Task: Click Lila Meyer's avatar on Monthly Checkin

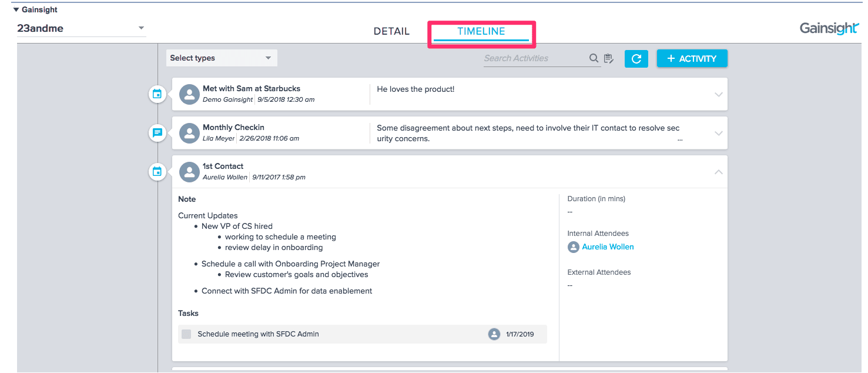Action: [x=189, y=133]
